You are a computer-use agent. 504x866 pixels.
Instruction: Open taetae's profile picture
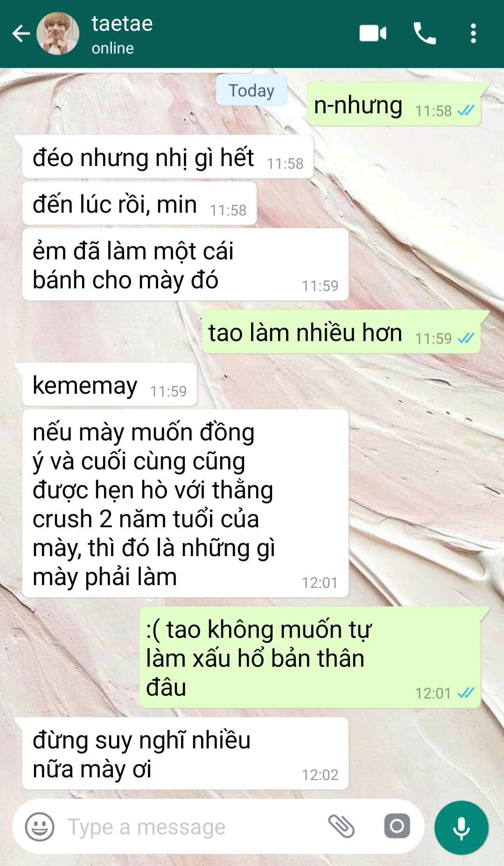tap(58, 34)
